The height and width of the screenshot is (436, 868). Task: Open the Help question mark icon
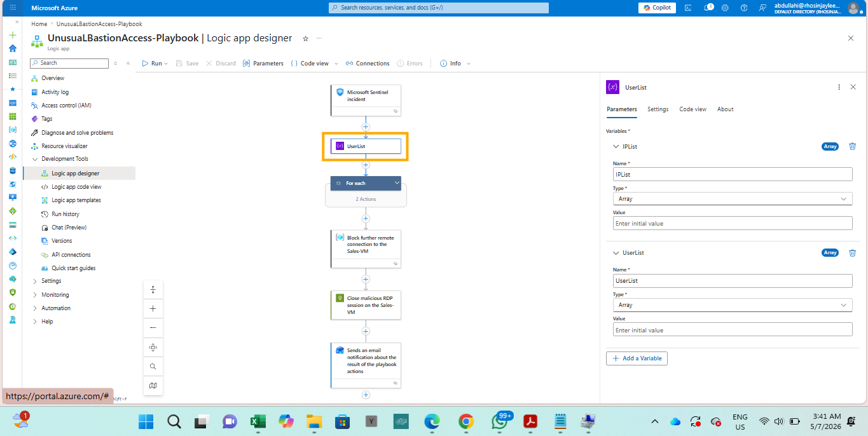tap(744, 8)
